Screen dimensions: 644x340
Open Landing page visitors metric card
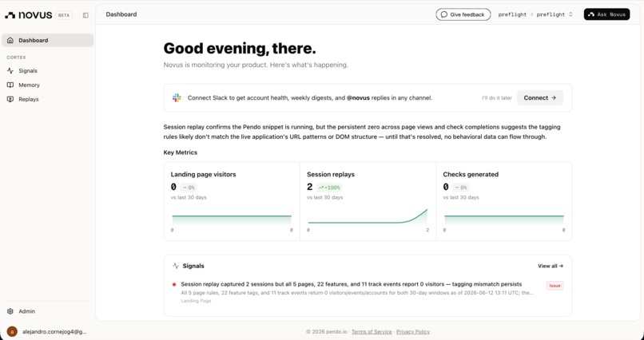[232, 201]
